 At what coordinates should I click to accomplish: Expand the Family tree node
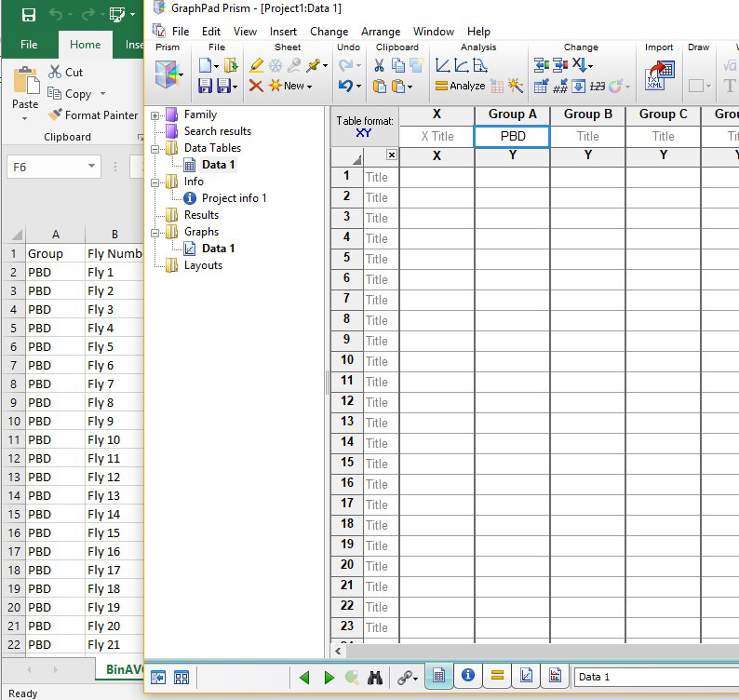tap(155, 115)
